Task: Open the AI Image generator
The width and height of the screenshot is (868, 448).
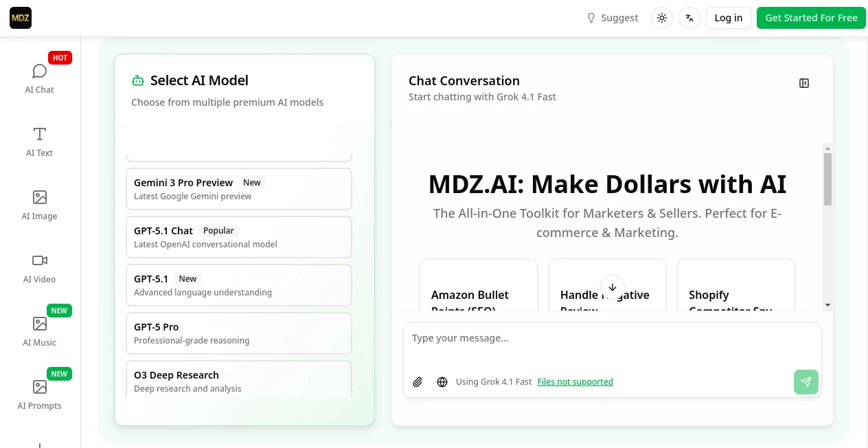Action: pos(39,204)
